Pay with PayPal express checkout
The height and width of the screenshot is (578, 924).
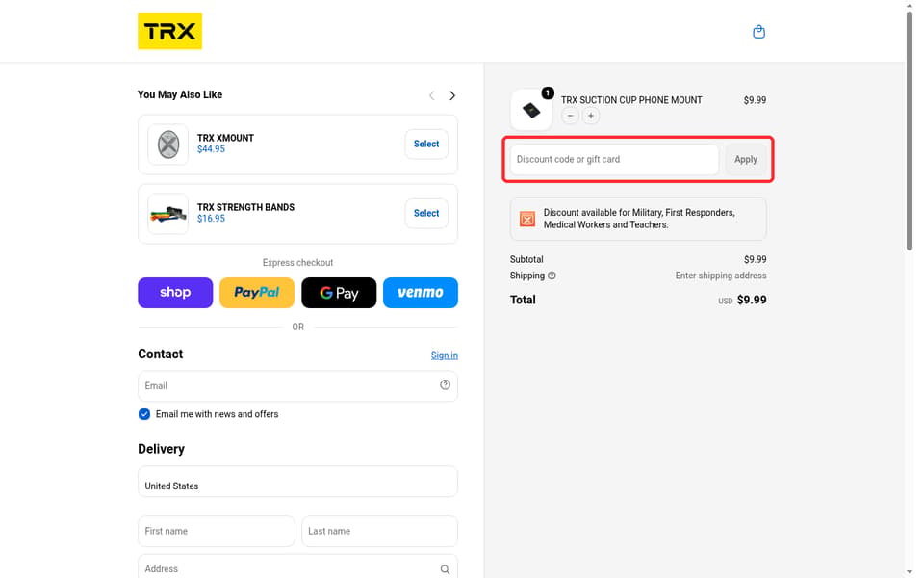click(x=257, y=293)
